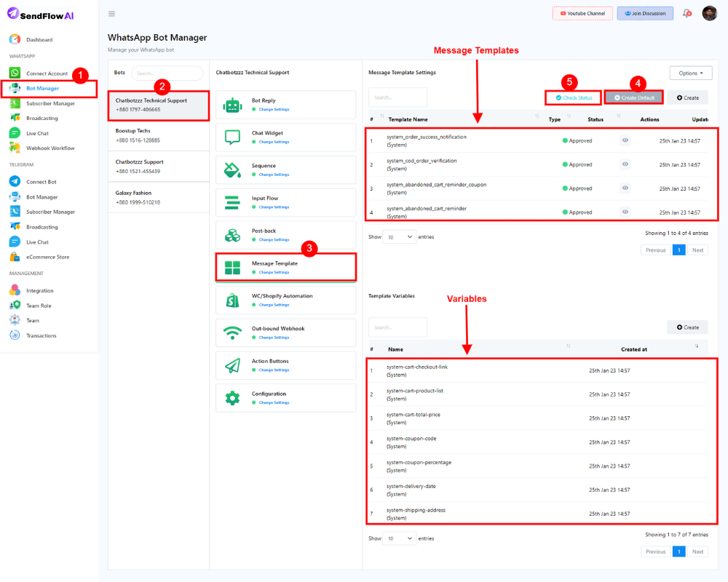The image size is (728, 582).
Task: Click the Message Template grid icon
Action: click(x=233, y=268)
